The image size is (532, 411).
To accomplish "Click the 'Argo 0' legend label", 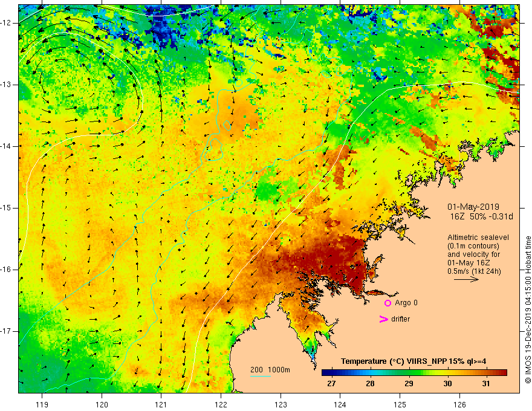I will [406, 302].
